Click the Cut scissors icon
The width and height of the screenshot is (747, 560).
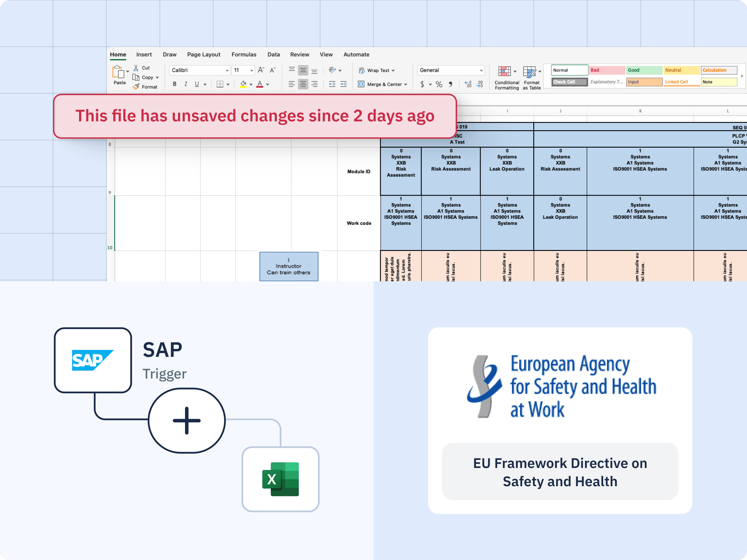(136, 68)
